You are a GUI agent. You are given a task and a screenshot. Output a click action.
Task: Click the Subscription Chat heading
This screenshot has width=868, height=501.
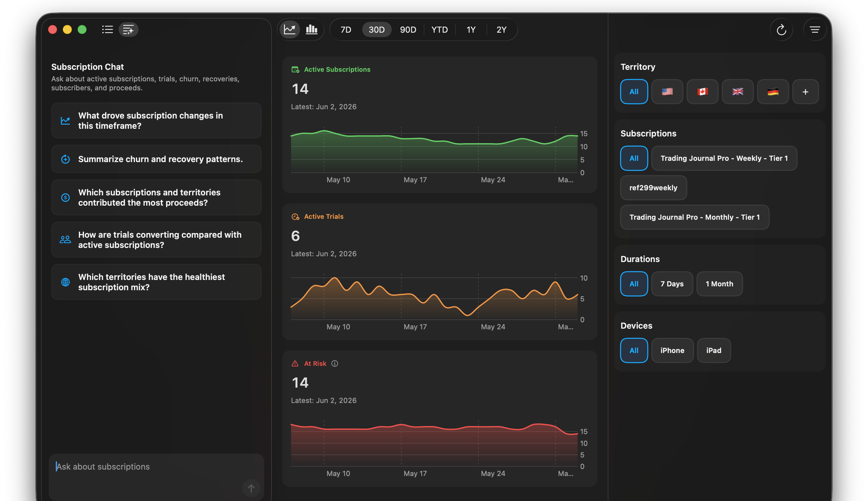pos(88,67)
